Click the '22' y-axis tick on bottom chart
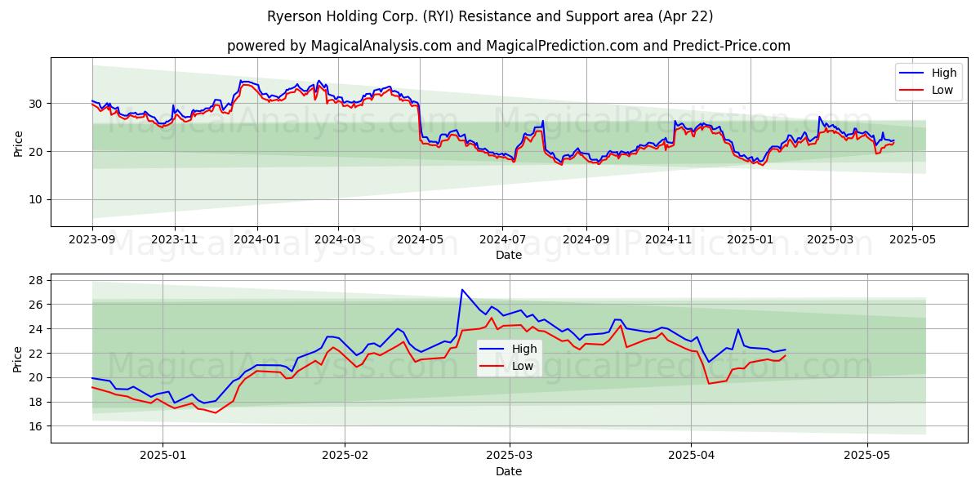The image size is (980, 490). pyautogui.click(x=37, y=353)
